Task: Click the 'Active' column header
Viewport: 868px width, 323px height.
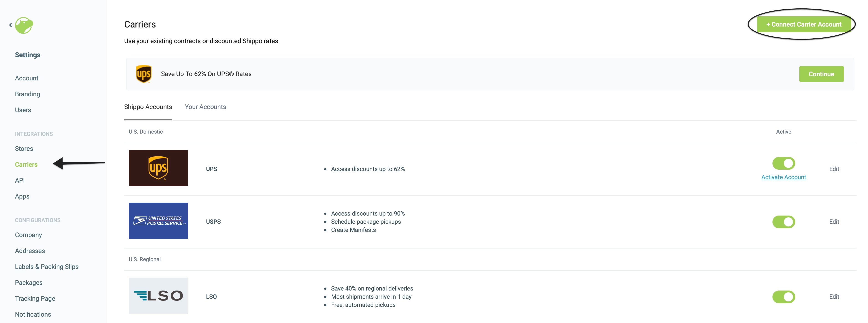Action: [x=783, y=132]
